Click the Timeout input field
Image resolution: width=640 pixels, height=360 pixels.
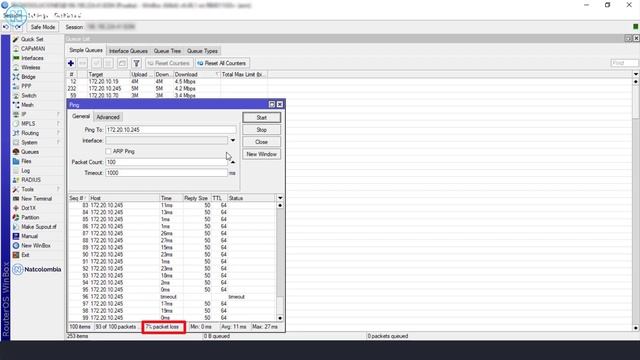coord(167,173)
